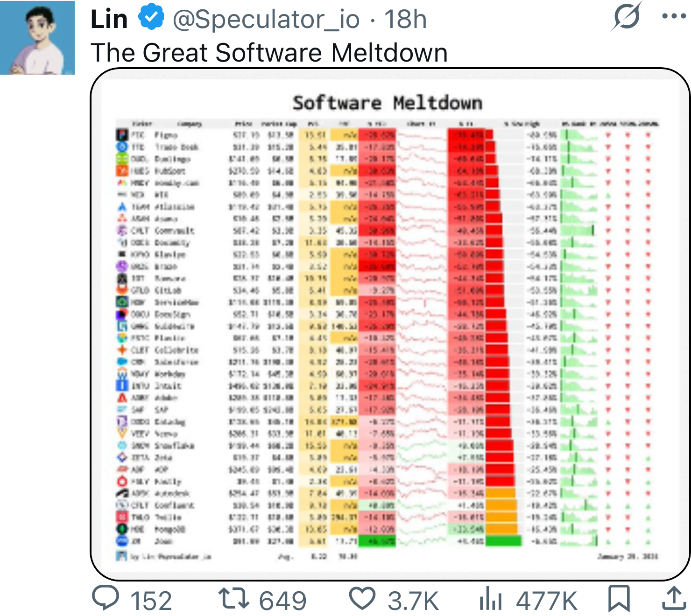Like the post with the heart icon
The width and height of the screenshot is (691, 616).
[362, 599]
